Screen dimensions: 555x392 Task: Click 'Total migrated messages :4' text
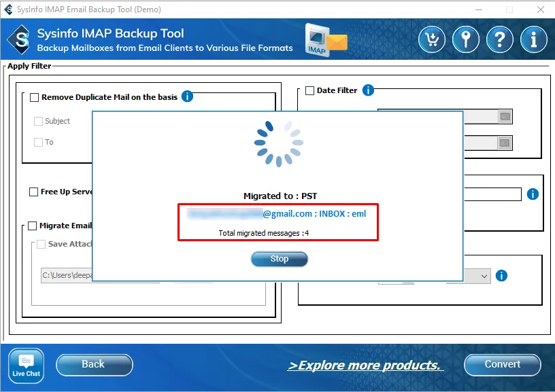pyautogui.click(x=263, y=233)
